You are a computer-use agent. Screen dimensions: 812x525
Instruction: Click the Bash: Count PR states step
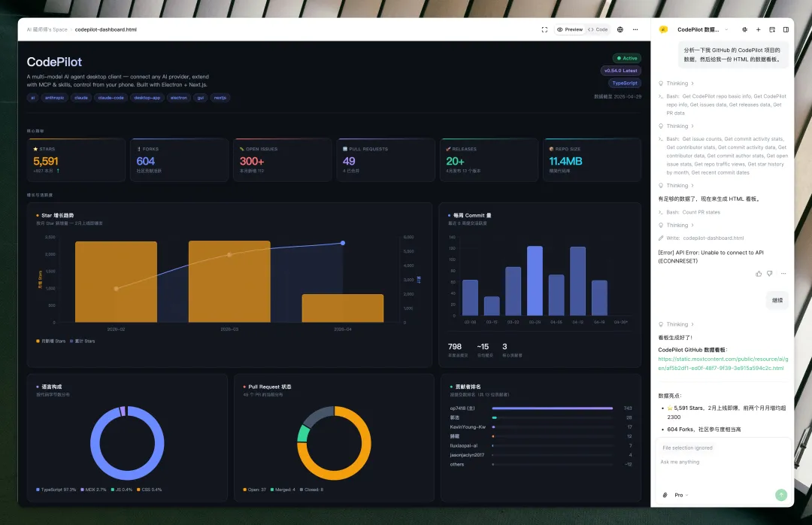point(689,213)
